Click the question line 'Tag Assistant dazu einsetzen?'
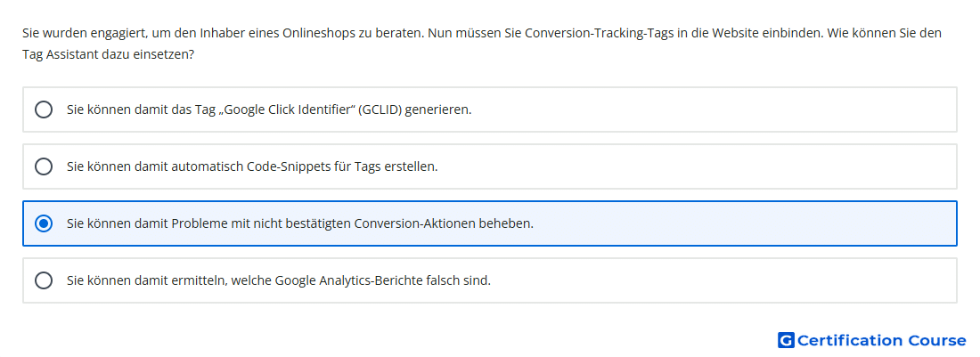The height and width of the screenshot is (357, 980). click(x=108, y=55)
